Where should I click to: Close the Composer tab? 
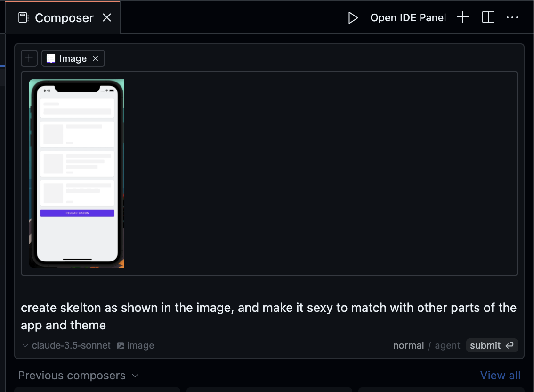(107, 18)
